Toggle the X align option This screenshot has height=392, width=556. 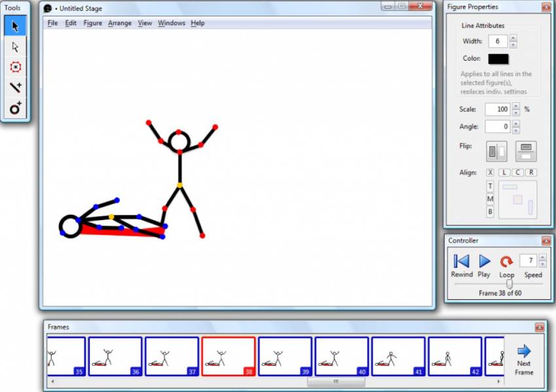tap(489, 172)
